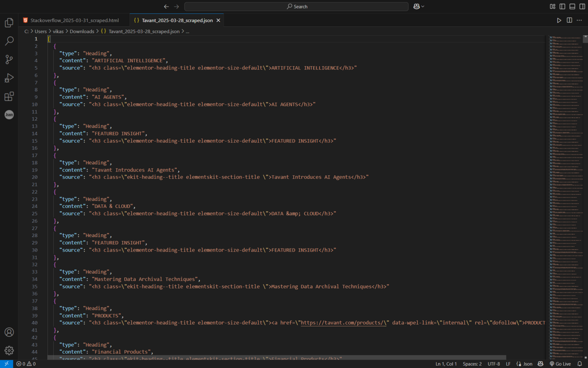Open the Accounts menu in the activity bar

coord(9,332)
